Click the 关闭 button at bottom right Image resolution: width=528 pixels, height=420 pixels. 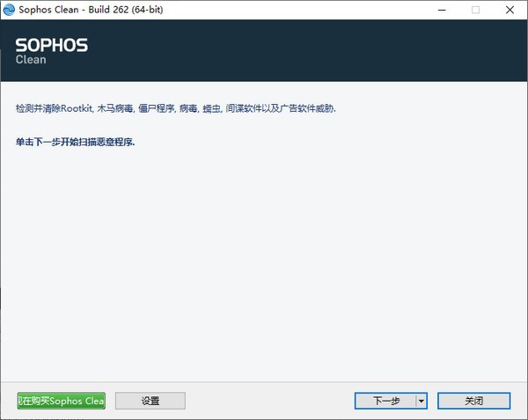(x=473, y=401)
